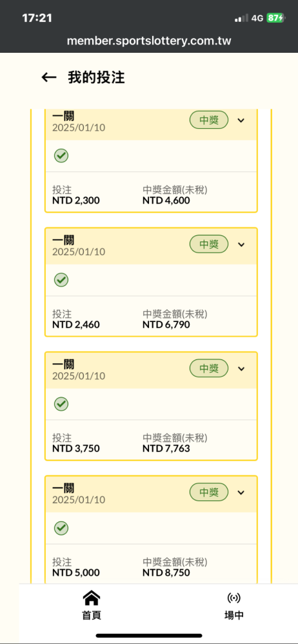Tap green checkmark in NTD 2,300 bet card
Viewport: 298px width, 644px height.
(x=61, y=156)
